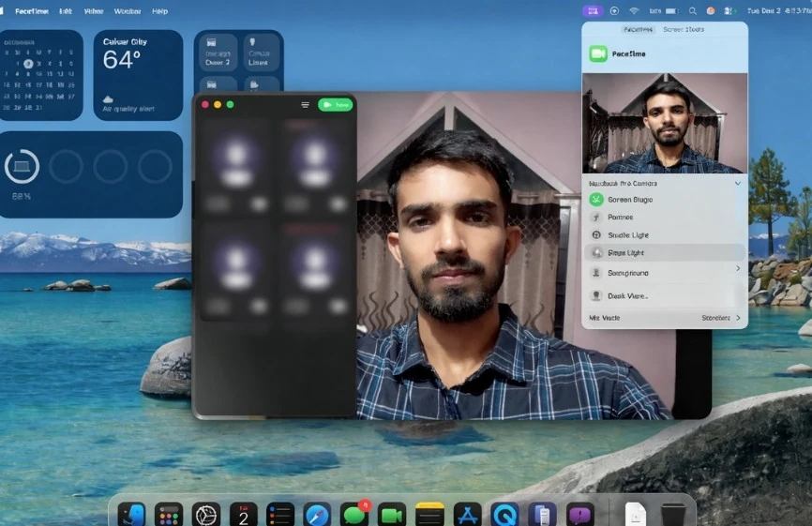
Task: Open Finder from the Dock
Action: point(131,515)
